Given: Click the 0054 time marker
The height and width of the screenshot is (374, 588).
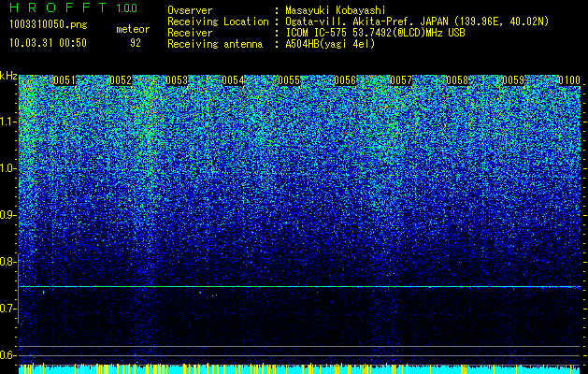Looking at the screenshot, I should [x=233, y=80].
